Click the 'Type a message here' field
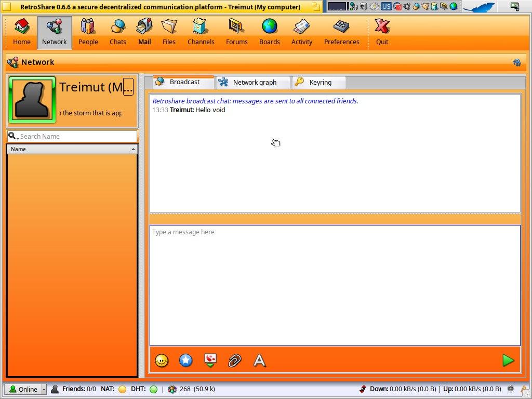Viewport: 532px width, 399px height. coord(335,285)
